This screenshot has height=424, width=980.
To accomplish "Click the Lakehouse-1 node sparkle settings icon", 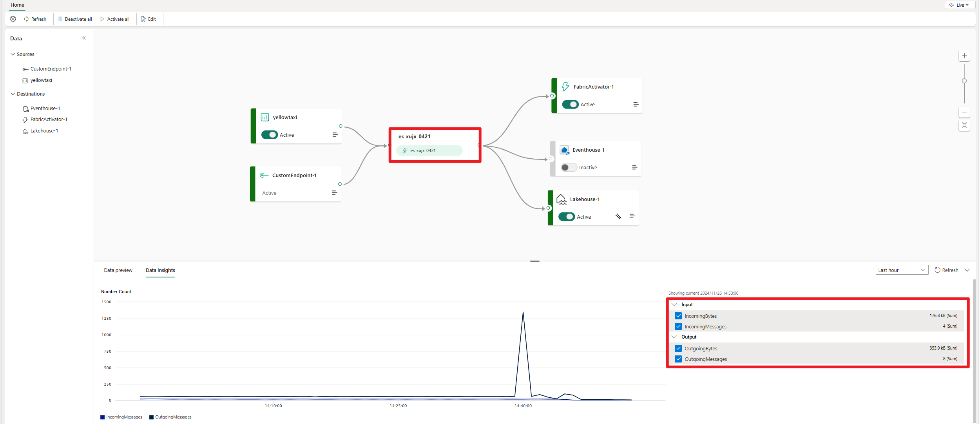I will click(618, 216).
